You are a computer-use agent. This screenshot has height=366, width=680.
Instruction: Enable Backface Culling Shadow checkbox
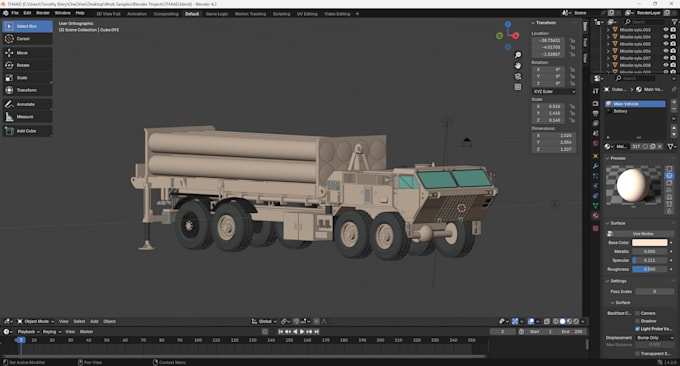click(638, 321)
